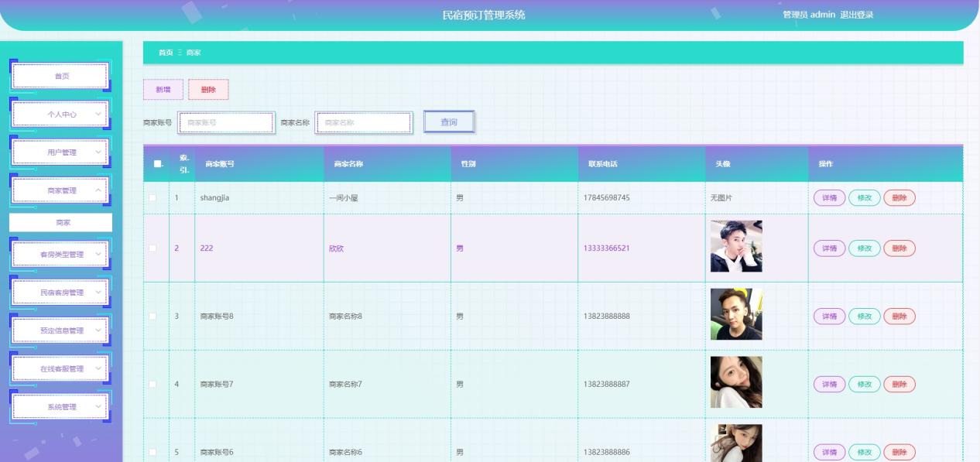Check the checkbox for row shangjia
This screenshot has height=462, width=980.
click(153, 198)
